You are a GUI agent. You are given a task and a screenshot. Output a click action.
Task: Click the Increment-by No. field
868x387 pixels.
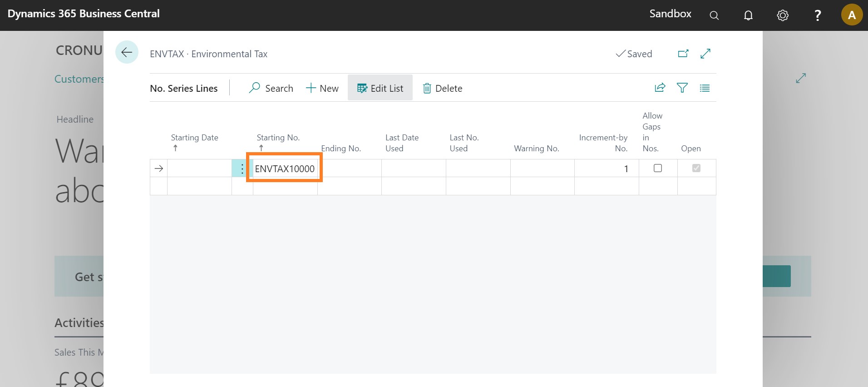click(x=606, y=169)
